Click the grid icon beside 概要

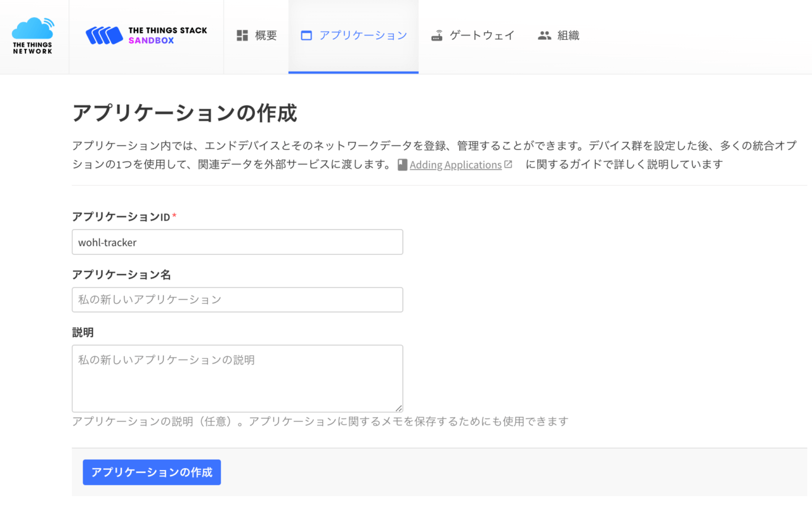tap(242, 36)
